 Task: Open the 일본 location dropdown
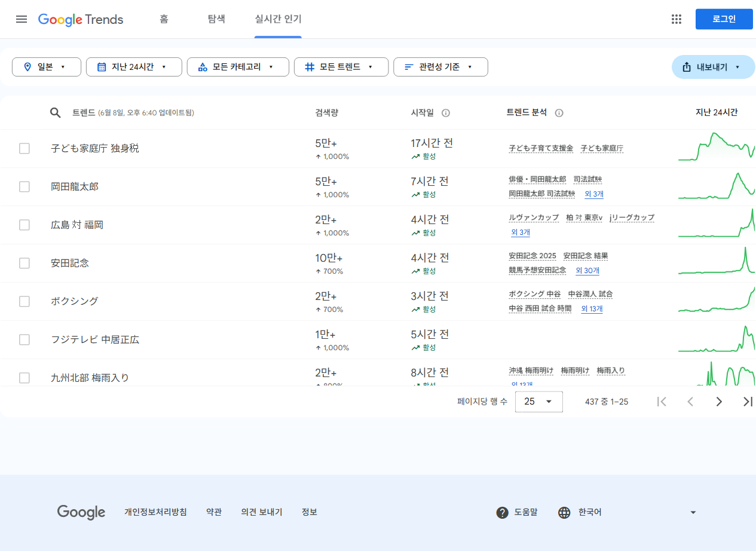tap(47, 67)
